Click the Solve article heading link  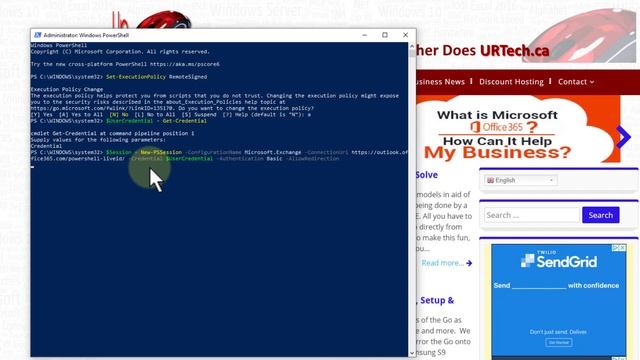tap(427, 175)
